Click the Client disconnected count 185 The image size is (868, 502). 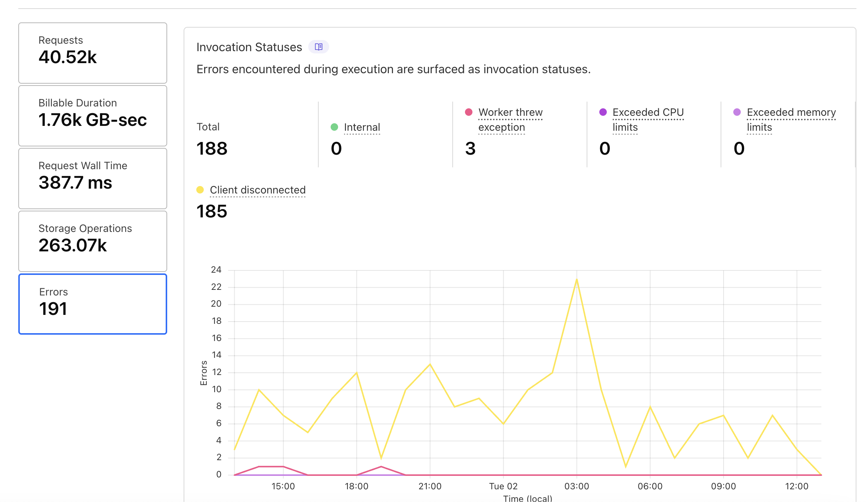tap(212, 211)
